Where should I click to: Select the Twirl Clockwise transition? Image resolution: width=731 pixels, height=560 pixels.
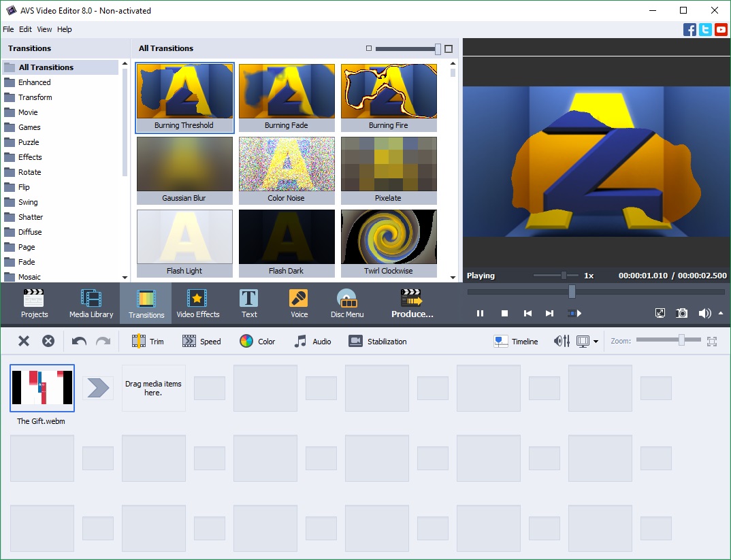[x=389, y=243]
